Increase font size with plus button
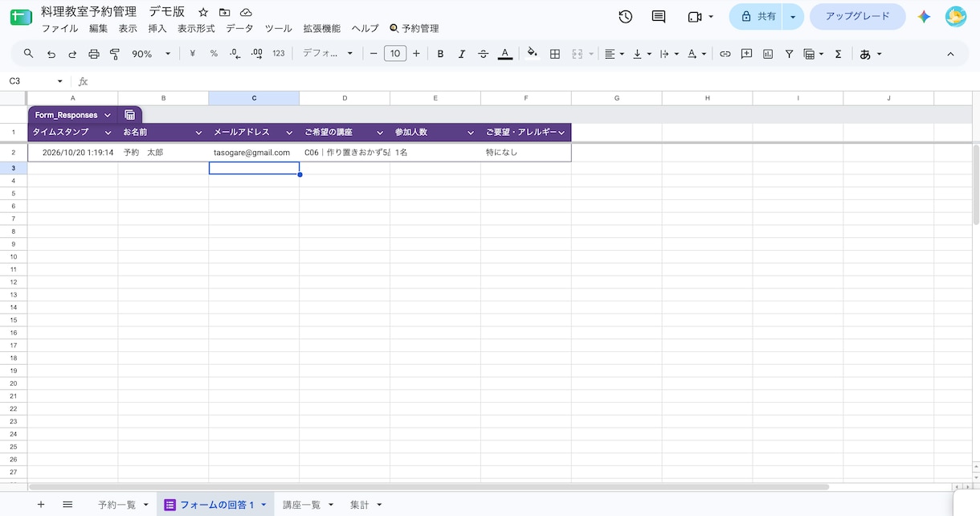This screenshot has width=980, height=516. pos(416,54)
